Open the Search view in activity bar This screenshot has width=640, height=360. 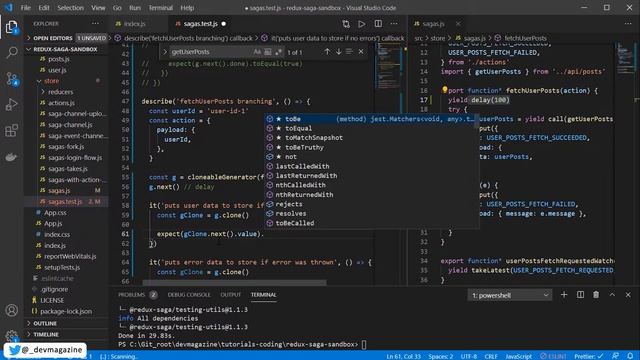(x=11, y=52)
